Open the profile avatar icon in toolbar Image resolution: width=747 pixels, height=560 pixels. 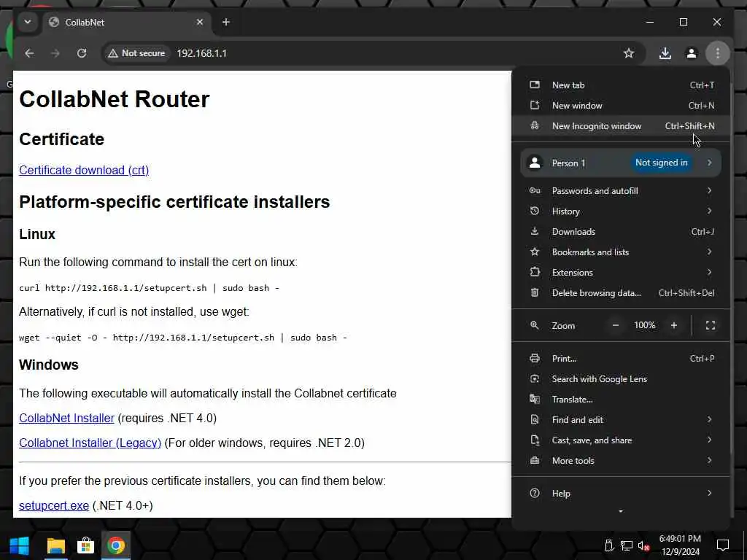click(x=692, y=53)
